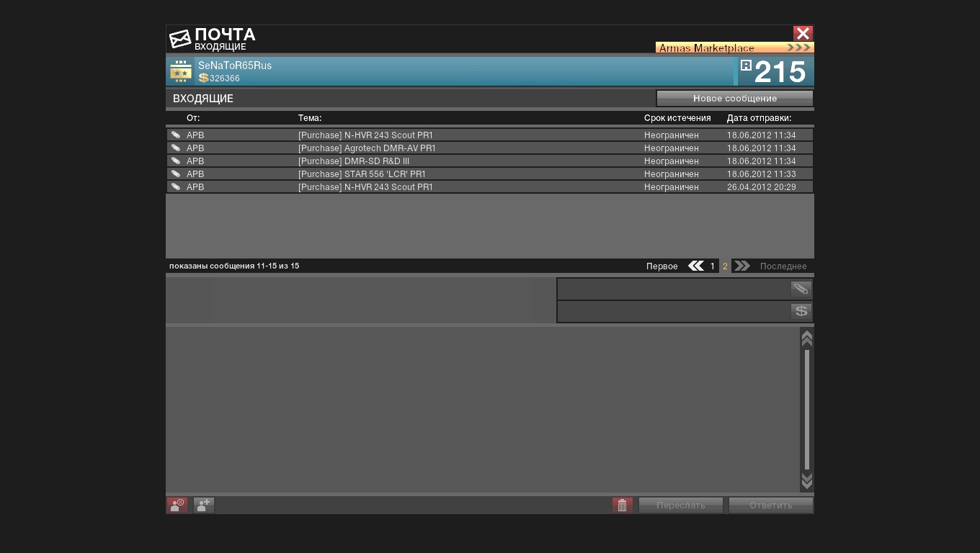Click the Новое сообщение button
The width and height of the screenshot is (980, 553).
tap(734, 99)
